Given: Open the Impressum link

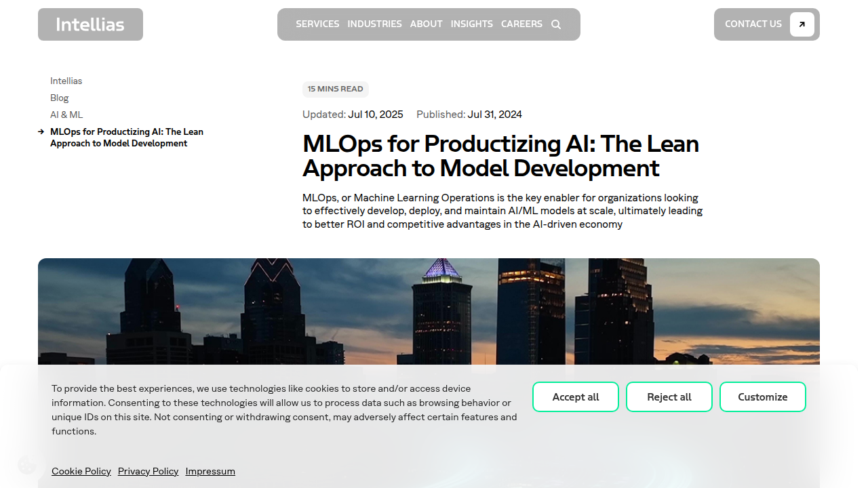Looking at the screenshot, I should click(x=210, y=471).
